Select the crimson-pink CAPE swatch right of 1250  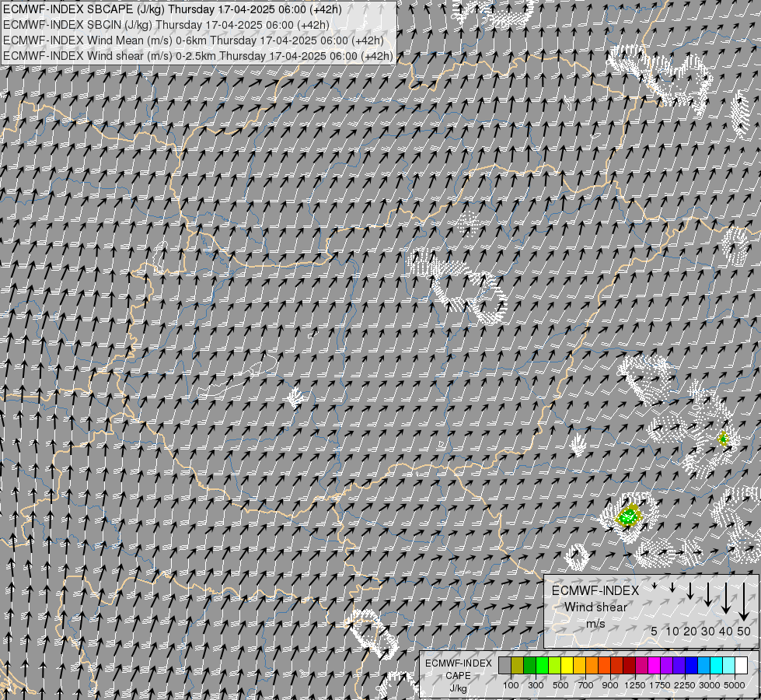point(641,665)
